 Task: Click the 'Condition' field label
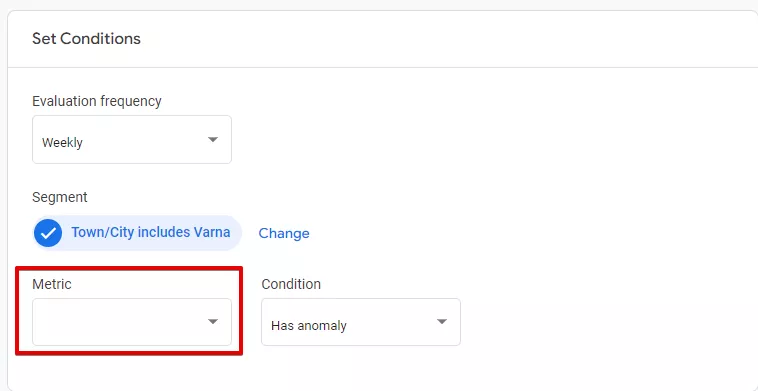point(291,284)
